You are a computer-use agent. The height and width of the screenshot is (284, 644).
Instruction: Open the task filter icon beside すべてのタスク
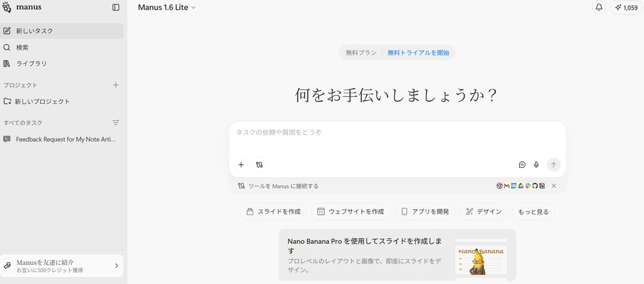[116, 123]
